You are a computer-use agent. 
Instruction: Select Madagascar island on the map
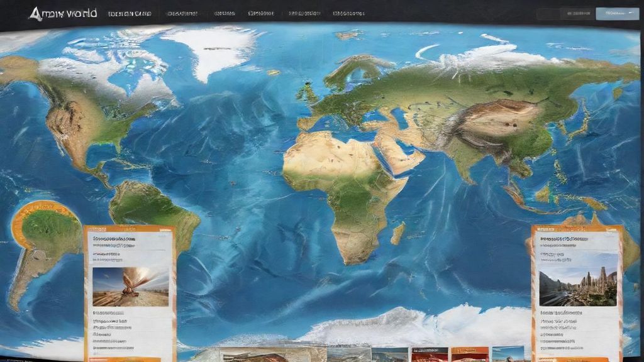[397, 233]
